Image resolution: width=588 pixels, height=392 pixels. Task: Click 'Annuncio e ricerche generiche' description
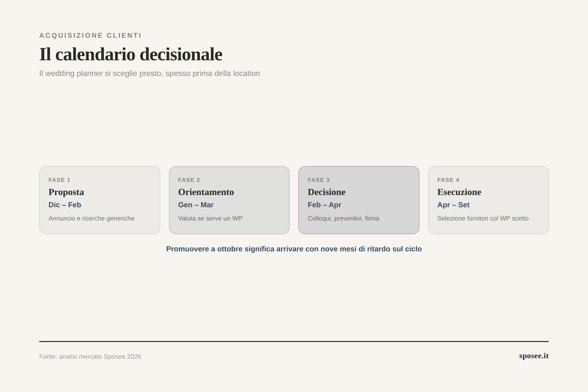91,218
